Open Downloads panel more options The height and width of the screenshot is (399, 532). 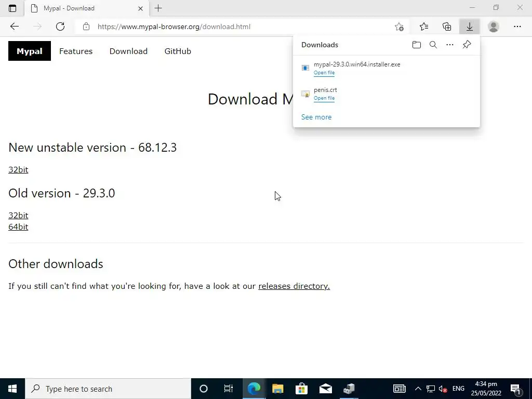[450, 45]
